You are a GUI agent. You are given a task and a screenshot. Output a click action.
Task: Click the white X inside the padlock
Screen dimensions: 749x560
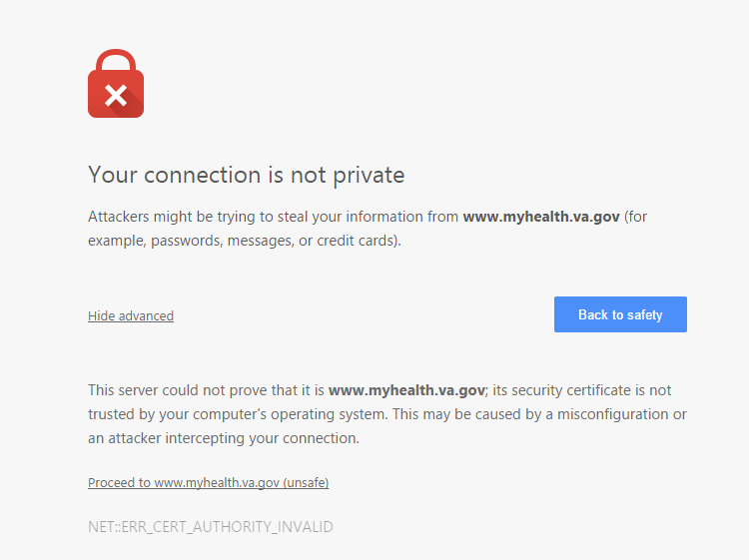(116, 96)
